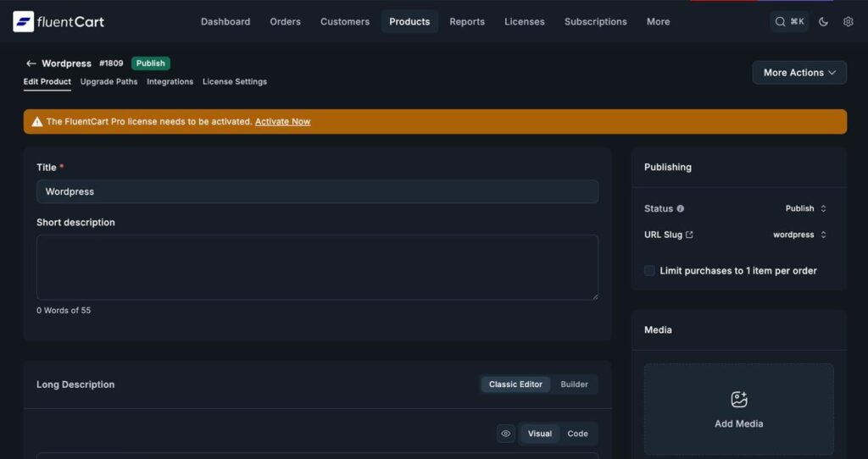Click the fluentCart logo icon
This screenshot has height=459, width=868.
(23, 21)
